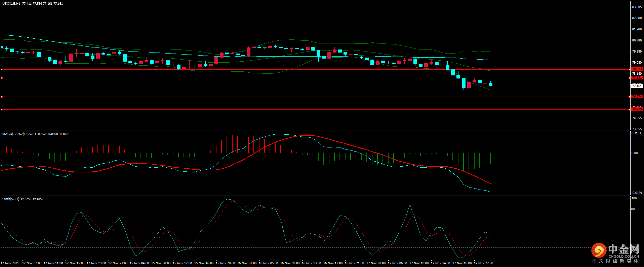This screenshot has height=267, width=644.
Task: Click the 16 Nov 01:00 time label
Action: click(247, 263)
